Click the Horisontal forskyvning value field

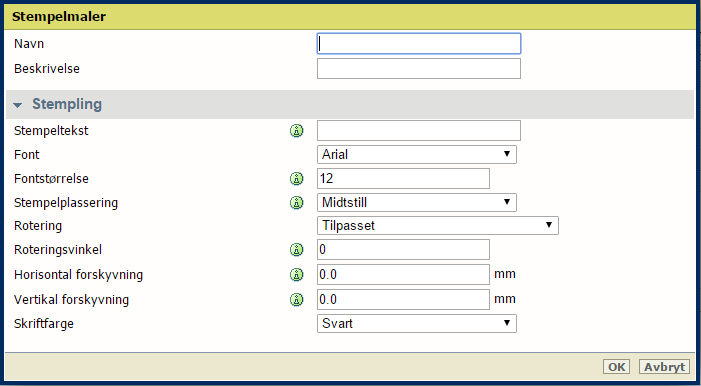click(403, 275)
